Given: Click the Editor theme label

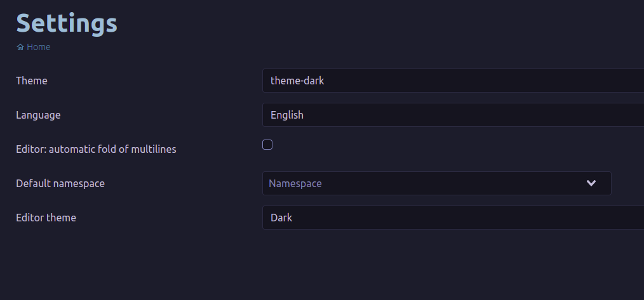Looking at the screenshot, I should 46,218.
